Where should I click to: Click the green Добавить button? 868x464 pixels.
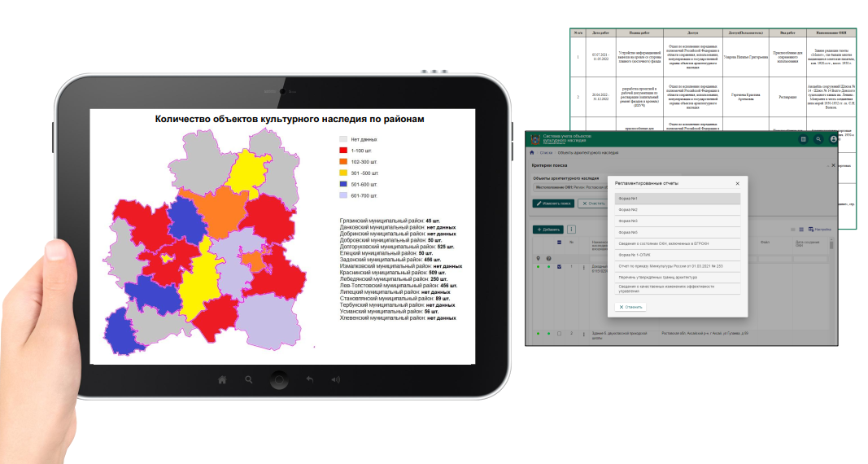[x=547, y=230]
